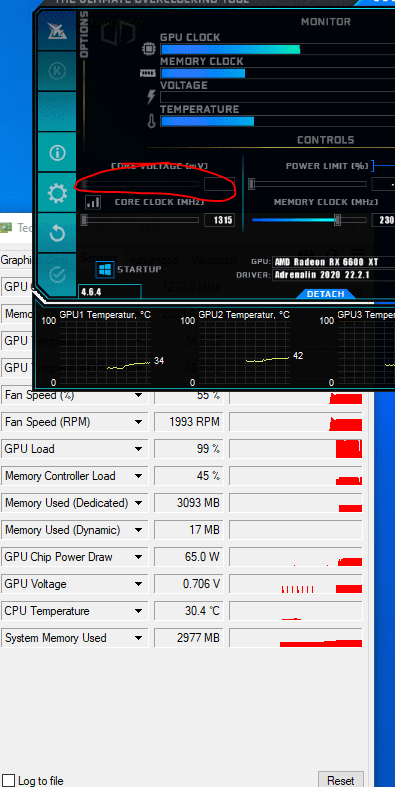Open the Fan Speed (RPM) sensor dropdown
This screenshot has width=395, height=787.
pos(138,423)
